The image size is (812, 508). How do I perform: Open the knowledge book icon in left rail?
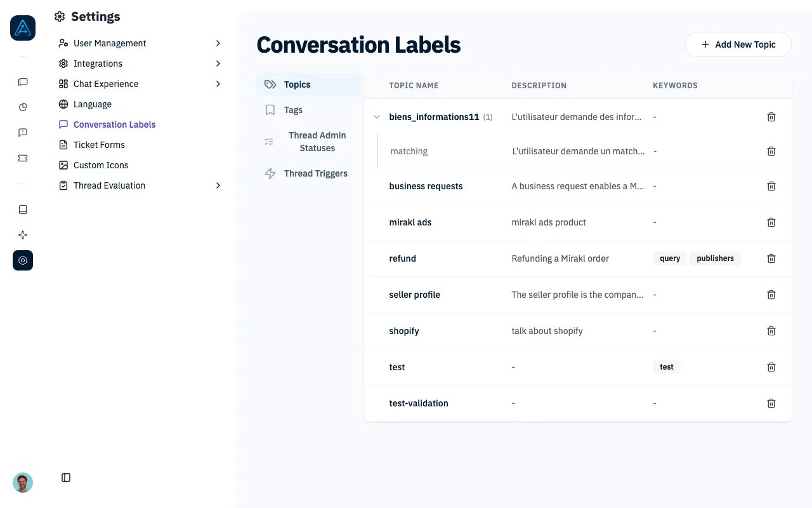[23, 210]
